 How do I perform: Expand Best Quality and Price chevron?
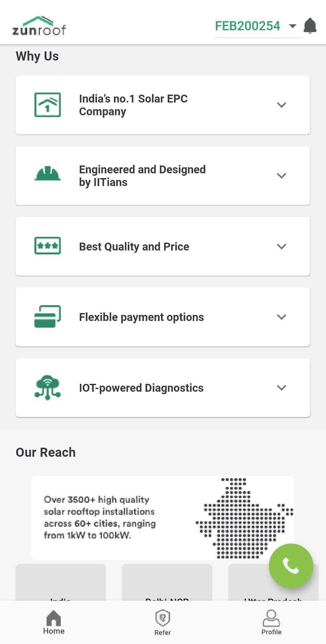[281, 246]
